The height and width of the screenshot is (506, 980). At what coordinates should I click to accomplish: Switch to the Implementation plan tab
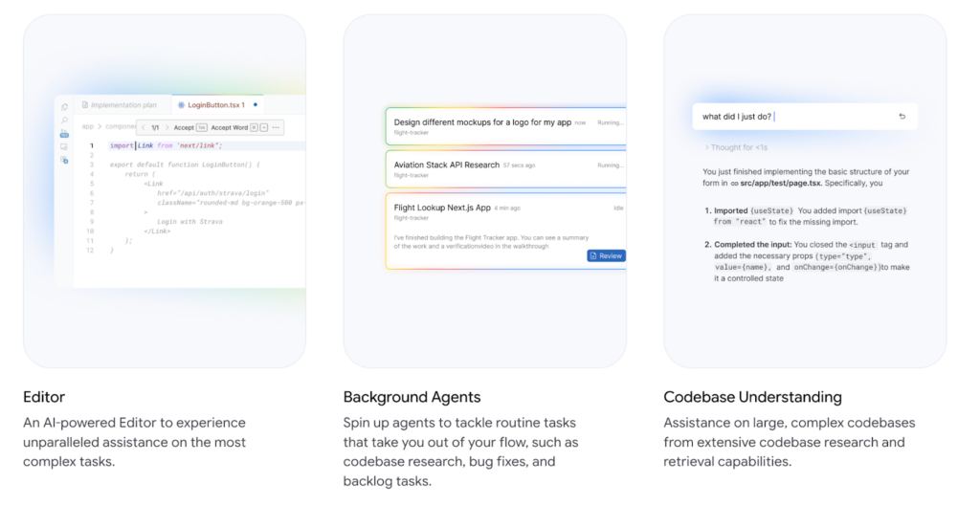122,104
